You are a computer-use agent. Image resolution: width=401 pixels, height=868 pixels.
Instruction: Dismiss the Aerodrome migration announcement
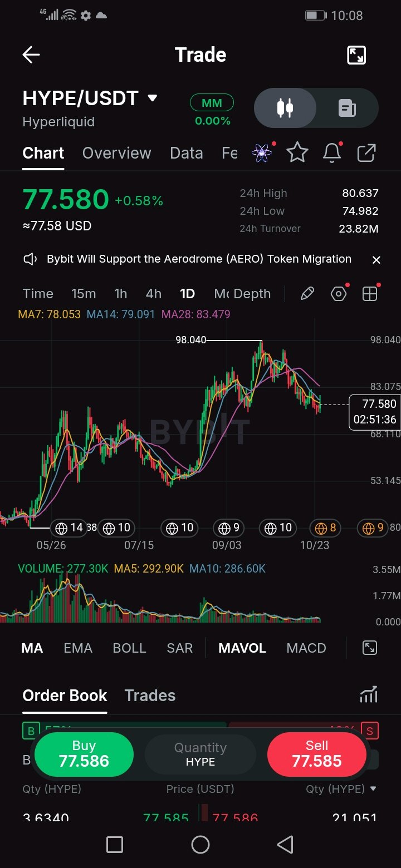pos(376,260)
